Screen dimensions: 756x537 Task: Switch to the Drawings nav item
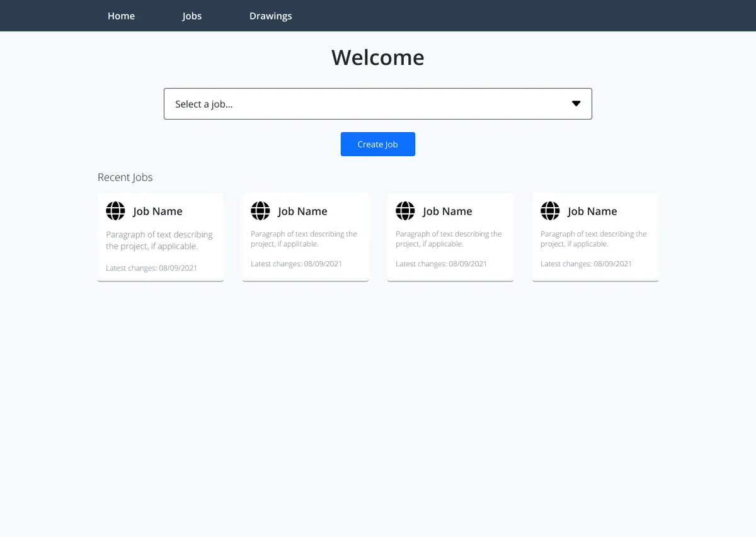point(271,16)
